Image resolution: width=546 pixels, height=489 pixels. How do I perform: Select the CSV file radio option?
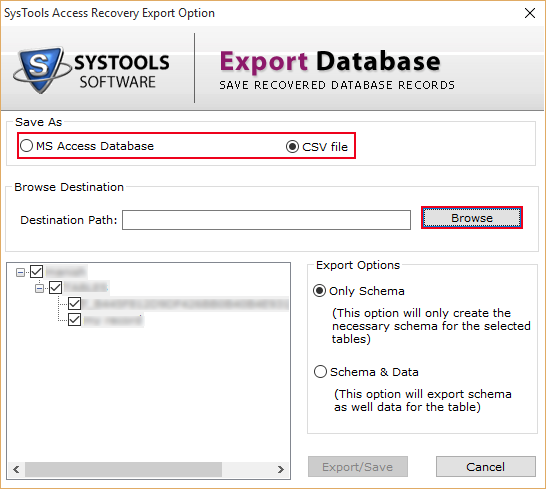click(317, 146)
